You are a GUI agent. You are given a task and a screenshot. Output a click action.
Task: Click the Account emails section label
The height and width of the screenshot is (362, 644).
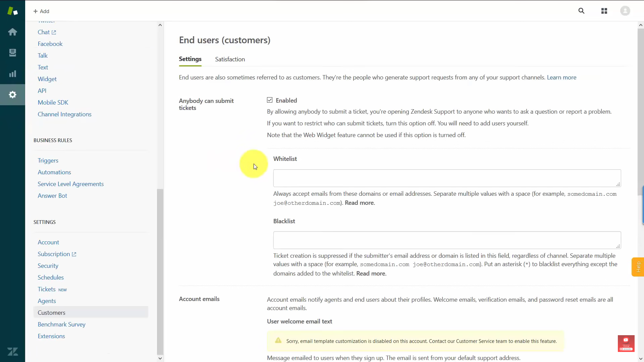click(199, 299)
